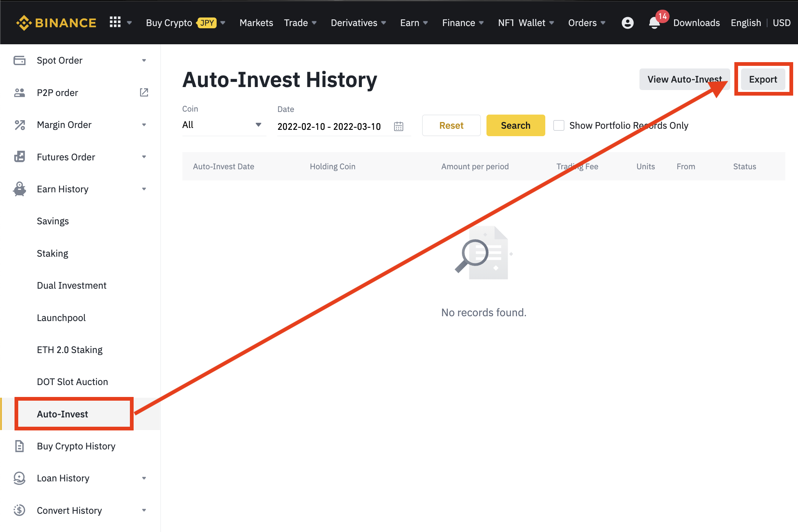The width and height of the screenshot is (798, 532).
Task: Click the Buy Crypto History menu item
Action: [76, 446]
